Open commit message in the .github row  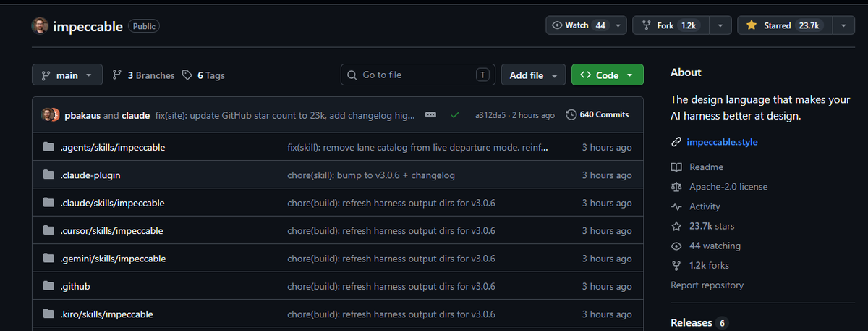(391, 287)
